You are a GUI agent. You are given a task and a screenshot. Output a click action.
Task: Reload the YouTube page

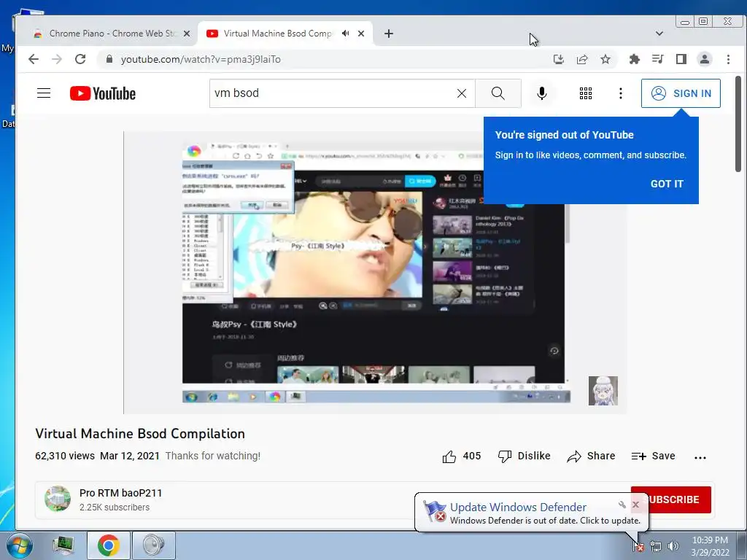click(x=80, y=59)
